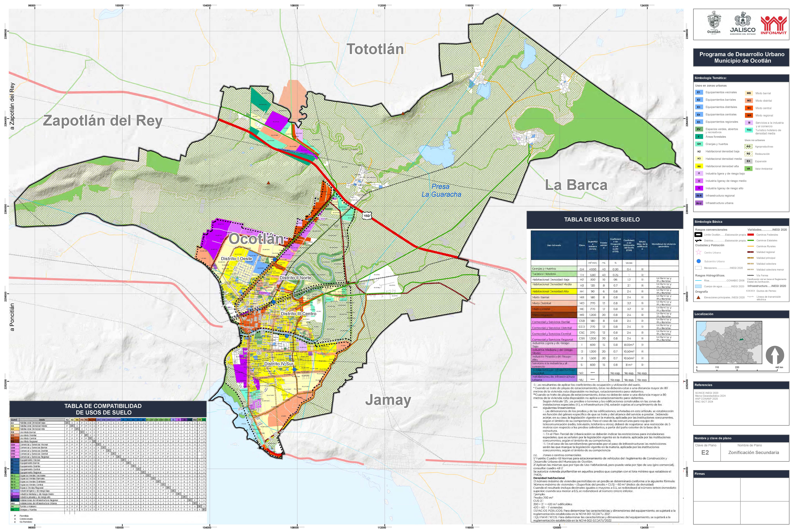Click the vertical 'a Poncitlán' road label

coord(12,317)
